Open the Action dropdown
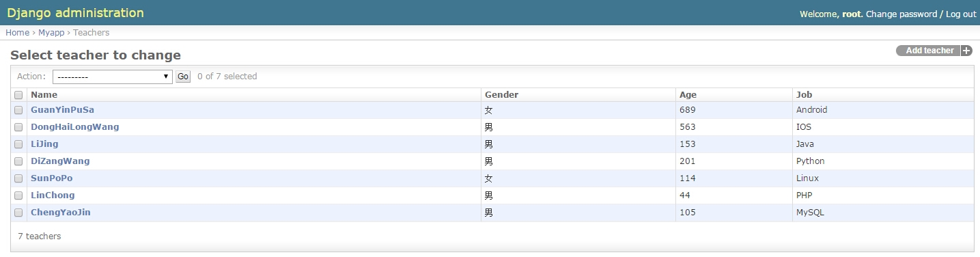The image size is (980, 257). point(113,77)
